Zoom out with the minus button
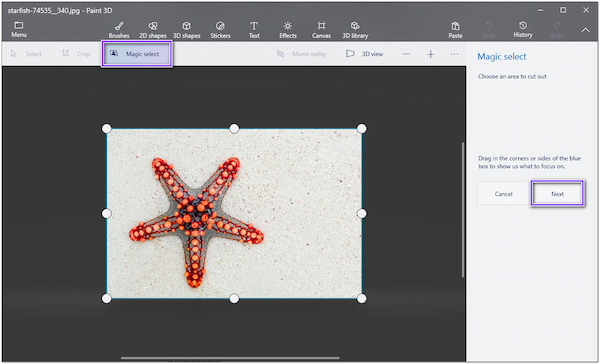Image resolution: width=600 pixels, height=364 pixels. [407, 54]
